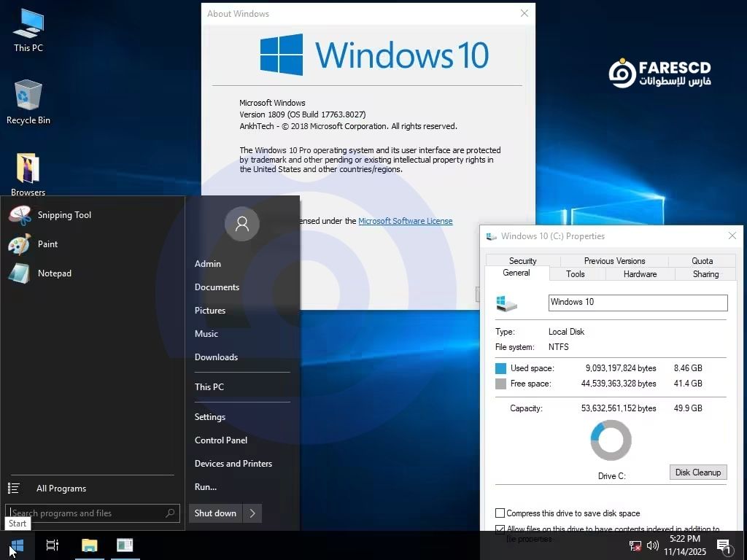Open the notification Action Center icon
747x560 pixels.
724,545
